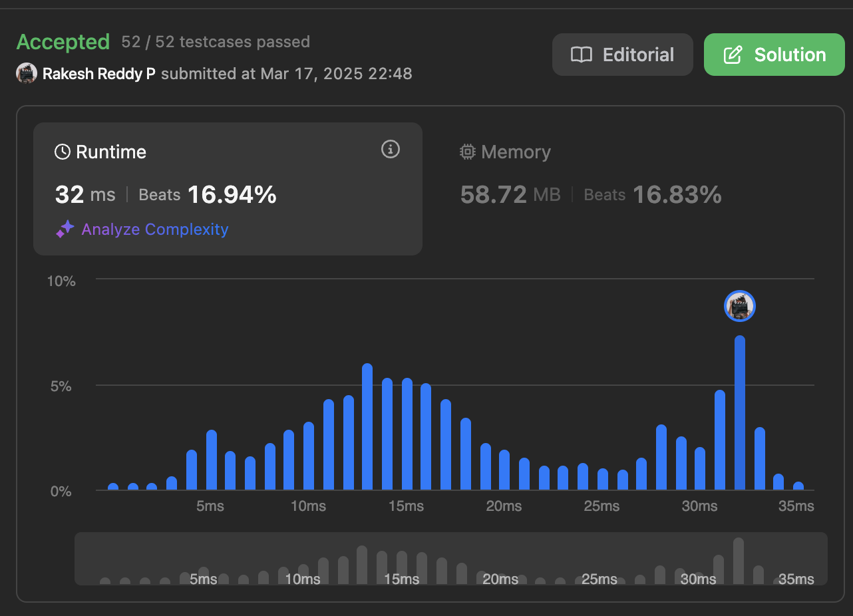The width and height of the screenshot is (853, 616).
Task: Click the Analyze Complexity sparkle icon
Action: coord(65,230)
